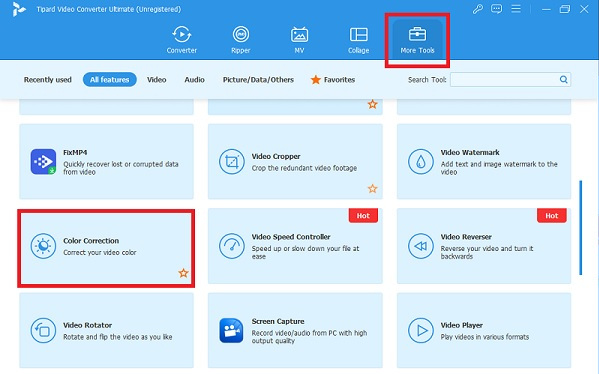Screen dimensions: 599x374
Task: Switch to the Collage tab
Action: pos(358,40)
